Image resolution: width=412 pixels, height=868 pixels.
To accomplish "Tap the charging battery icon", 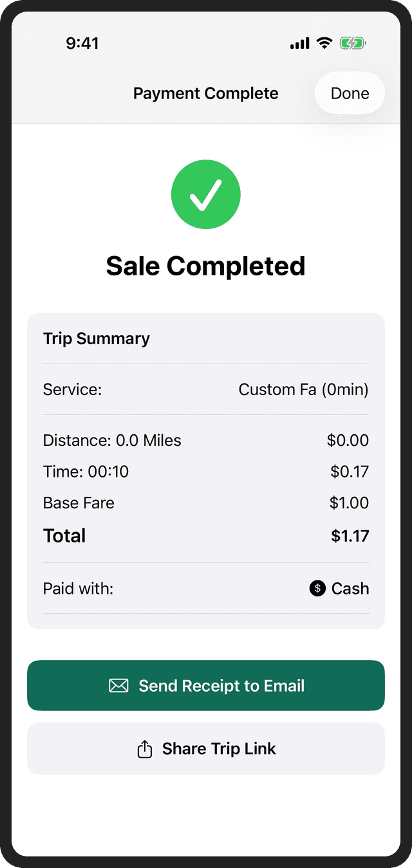I will click(352, 43).
